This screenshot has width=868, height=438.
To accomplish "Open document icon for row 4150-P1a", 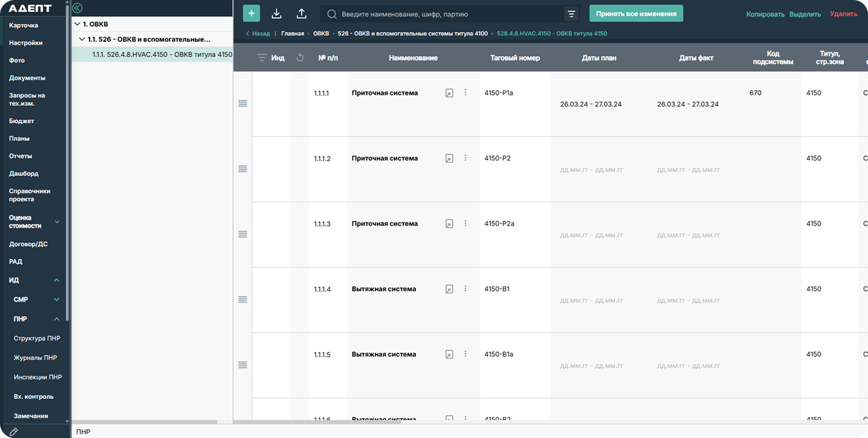I will coord(449,93).
